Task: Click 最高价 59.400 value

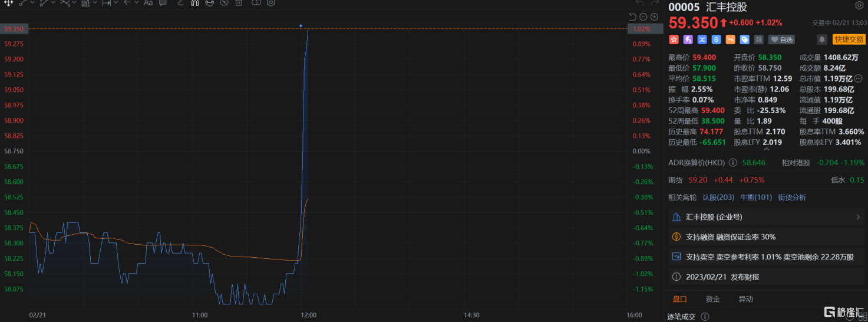Action: click(704, 58)
